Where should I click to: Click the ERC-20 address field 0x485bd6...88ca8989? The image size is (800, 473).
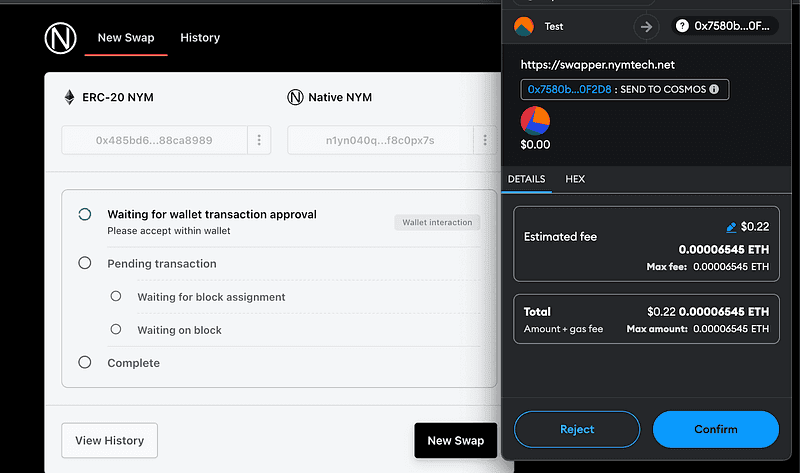(154, 140)
